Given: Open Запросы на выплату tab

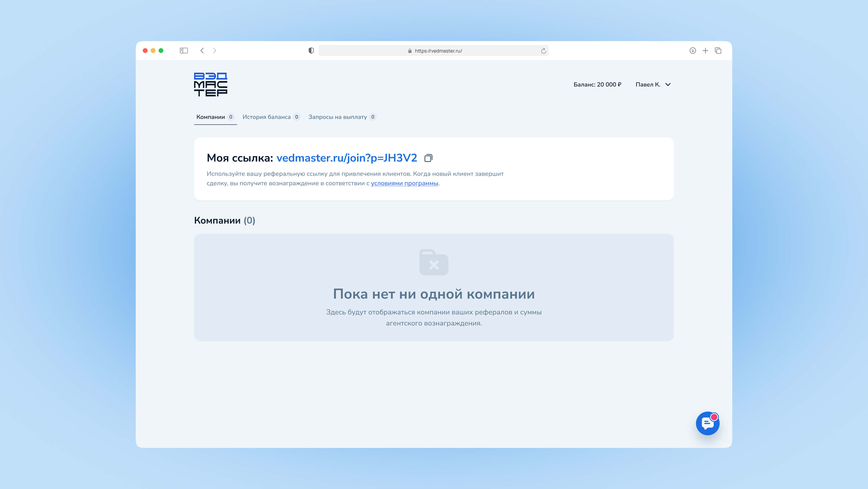Looking at the screenshot, I should (337, 117).
